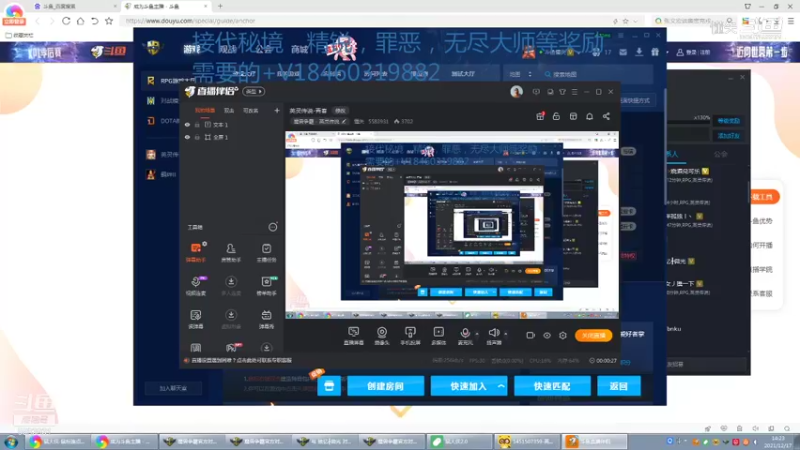Click the browser refresh icon
Viewport: 800px width, 450px height.
point(66,21)
